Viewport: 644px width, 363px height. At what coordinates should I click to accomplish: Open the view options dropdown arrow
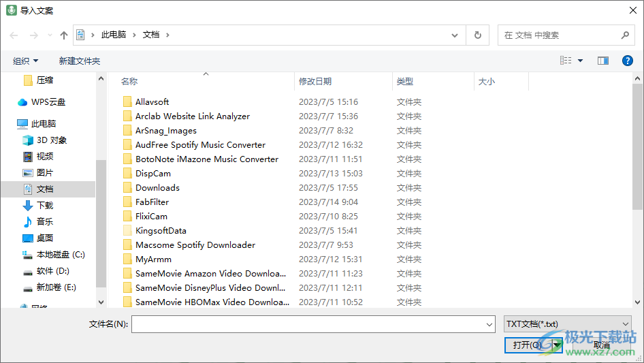tap(580, 61)
